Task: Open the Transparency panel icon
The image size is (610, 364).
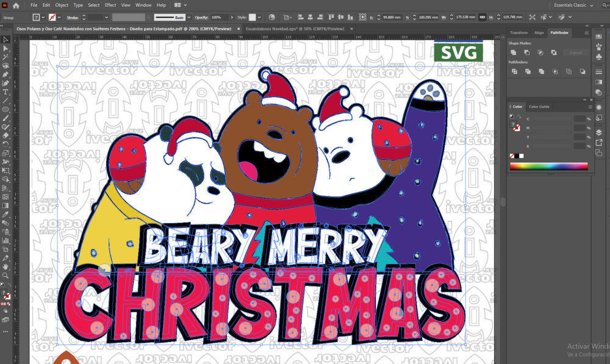Action: 599,93
